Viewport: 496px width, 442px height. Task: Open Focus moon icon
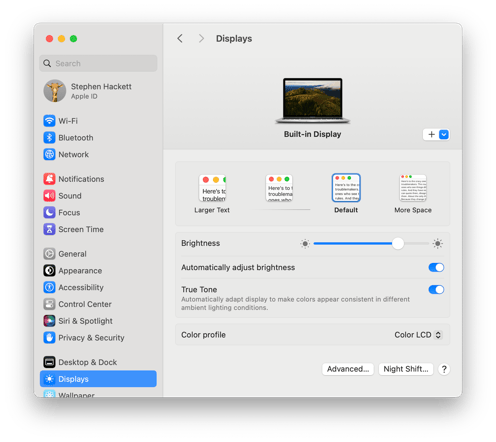49,212
